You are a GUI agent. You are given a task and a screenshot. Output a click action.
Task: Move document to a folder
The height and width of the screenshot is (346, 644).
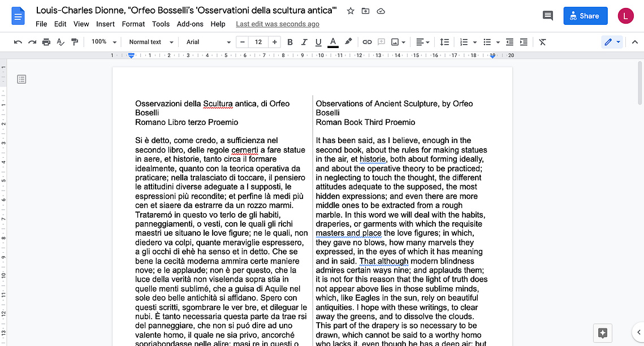(365, 11)
